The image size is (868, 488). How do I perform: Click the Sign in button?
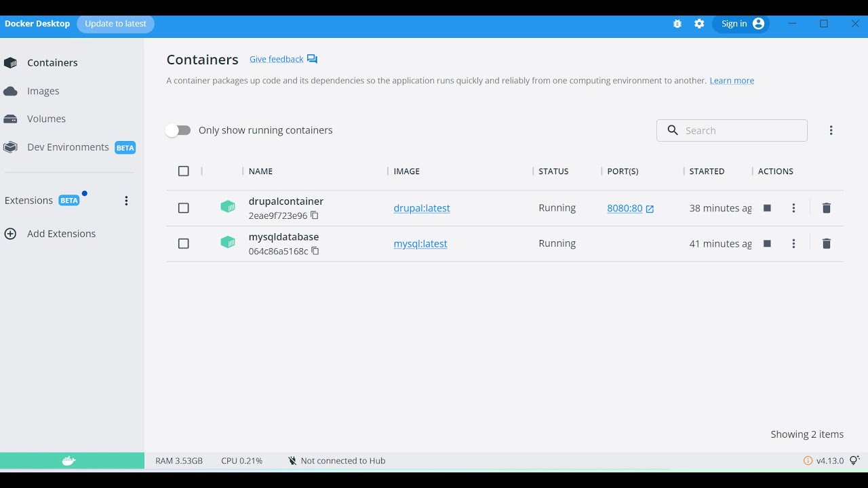click(x=741, y=24)
